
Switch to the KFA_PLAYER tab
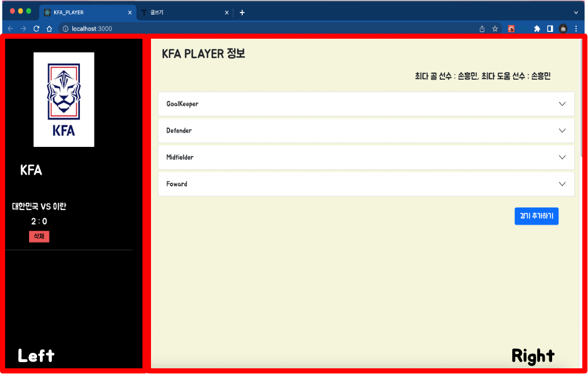click(88, 13)
